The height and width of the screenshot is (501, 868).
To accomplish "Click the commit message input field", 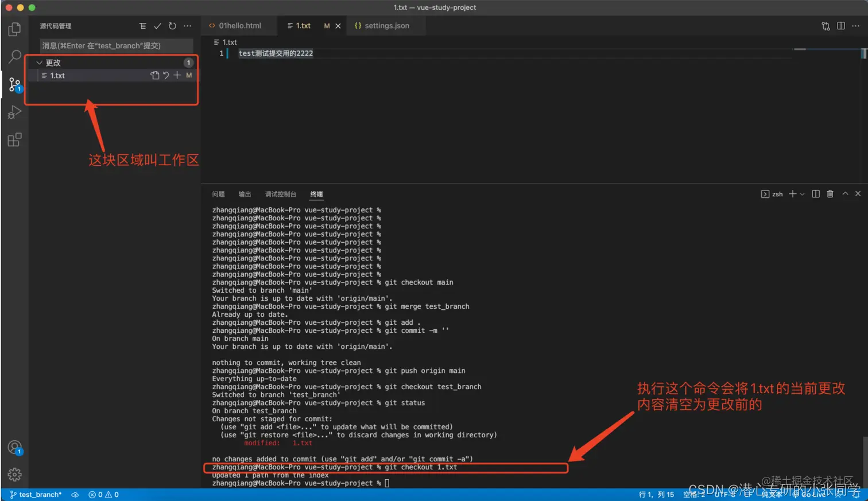I will tap(117, 45).
